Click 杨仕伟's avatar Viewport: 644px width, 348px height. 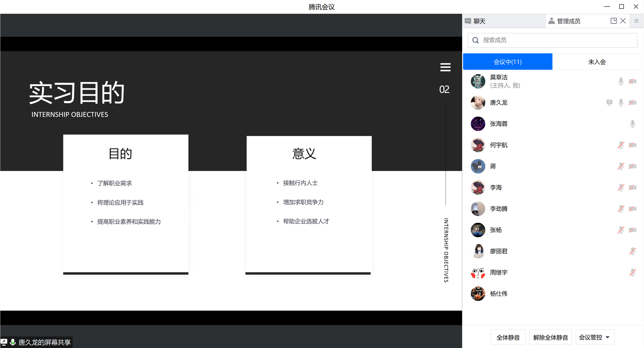click(x=478, y=293)
